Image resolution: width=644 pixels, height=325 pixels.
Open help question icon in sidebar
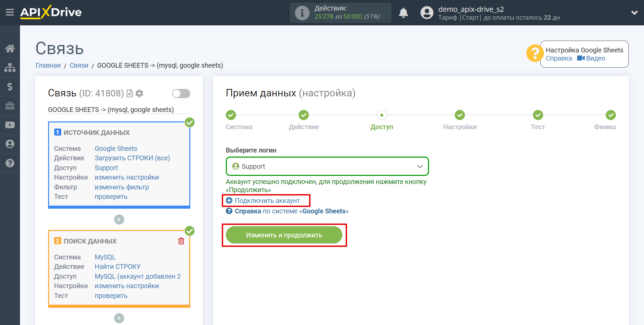click(10, 163)
